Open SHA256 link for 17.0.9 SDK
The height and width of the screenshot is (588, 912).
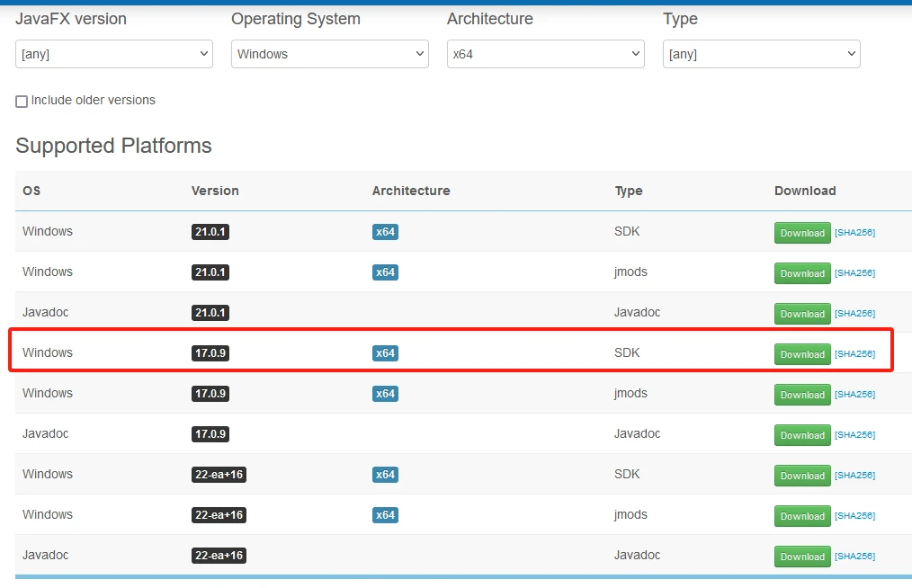(855, 353)
